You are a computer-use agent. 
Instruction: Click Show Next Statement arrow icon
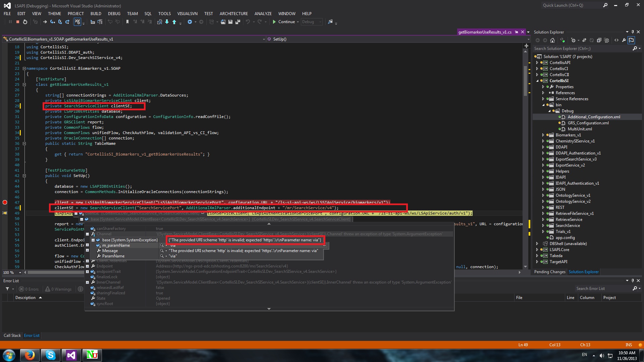45,22
